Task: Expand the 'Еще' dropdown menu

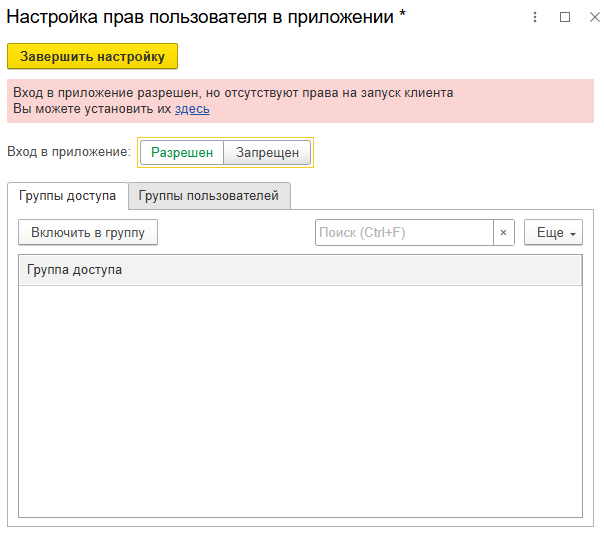Action: [553, 233]
